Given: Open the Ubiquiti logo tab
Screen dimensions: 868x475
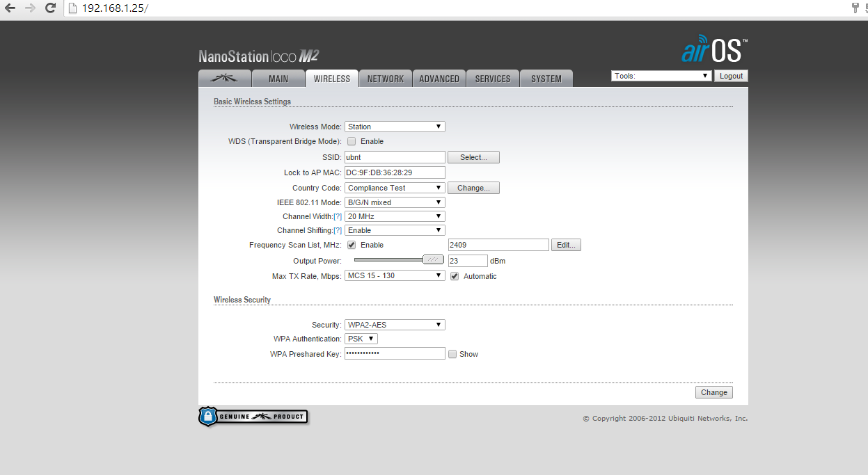Looking at the screenshot, I should [x=223, y=79].
